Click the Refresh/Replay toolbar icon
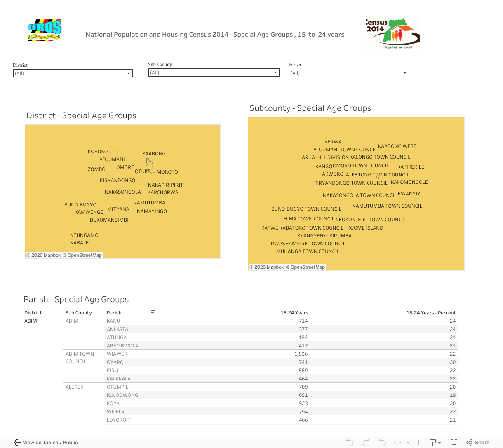The width and height of the screenshot is (503, 448). pos(397,443)
